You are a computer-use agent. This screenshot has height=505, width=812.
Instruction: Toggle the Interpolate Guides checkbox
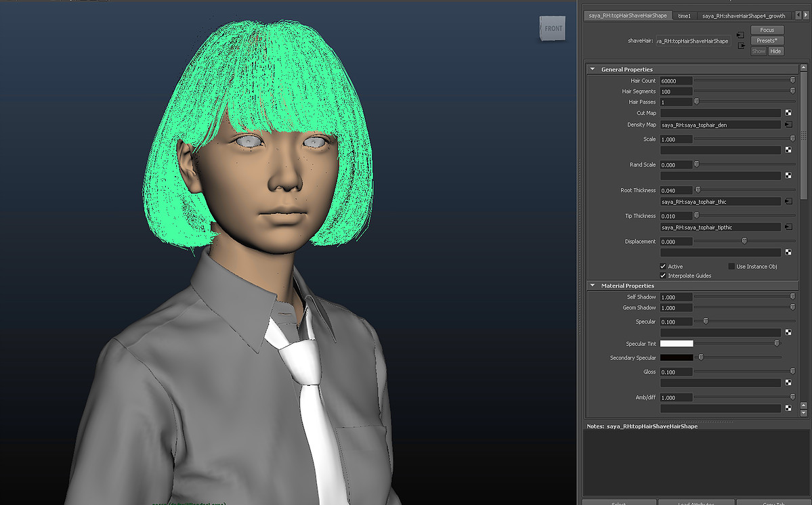[x=663, y=276]
